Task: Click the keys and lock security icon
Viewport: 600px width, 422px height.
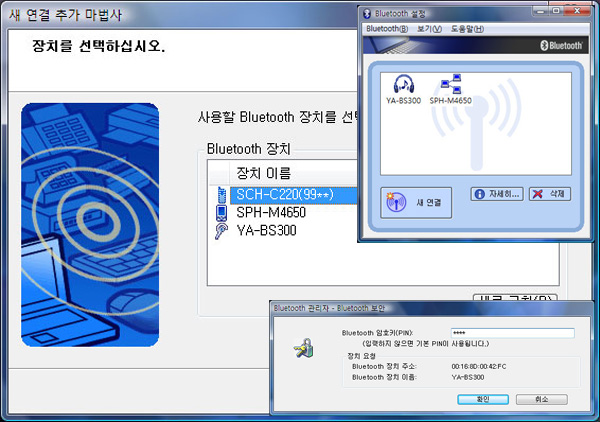Action: [304, 348]
